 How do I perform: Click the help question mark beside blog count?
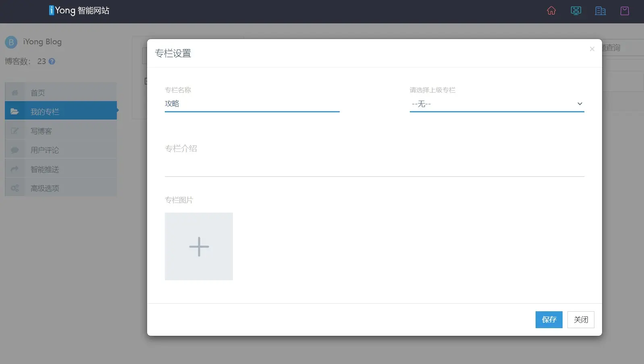click(52, 62)
